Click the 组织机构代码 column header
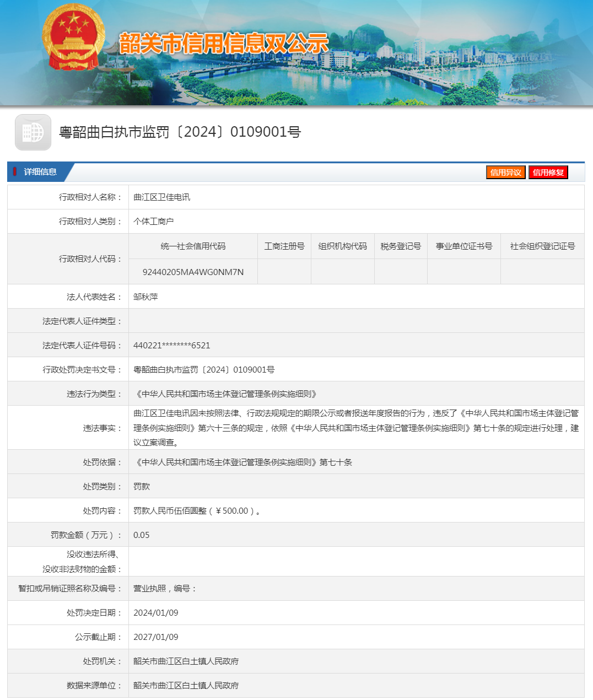 click(343, 246)
